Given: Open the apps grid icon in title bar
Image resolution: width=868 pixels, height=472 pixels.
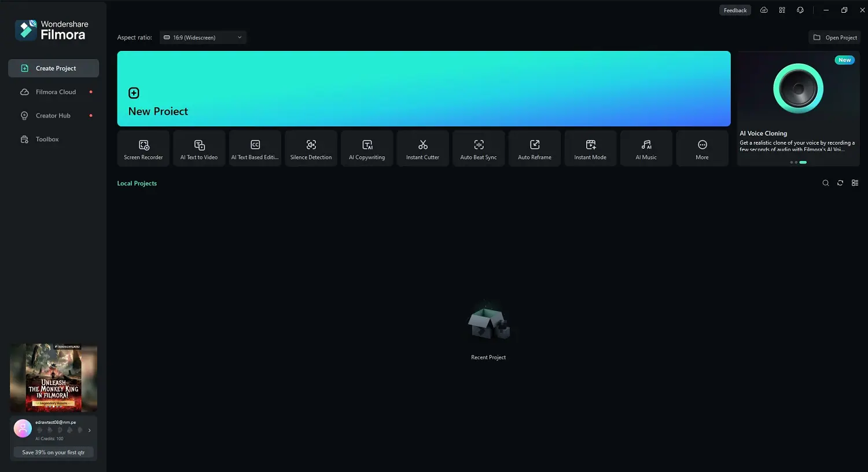Looking at the screenshot, I should tap(782, 10).
